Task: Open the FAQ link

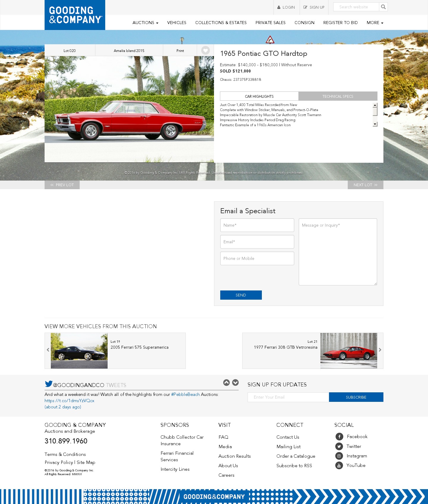Action: 224,437
